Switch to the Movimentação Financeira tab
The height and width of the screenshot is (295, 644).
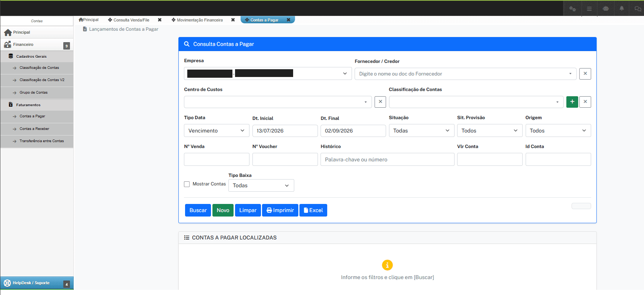[197, 20]
